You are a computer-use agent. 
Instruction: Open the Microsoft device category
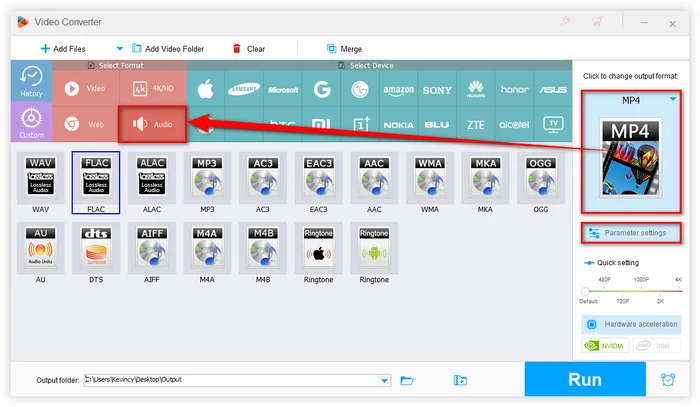(x=283, y=89)
